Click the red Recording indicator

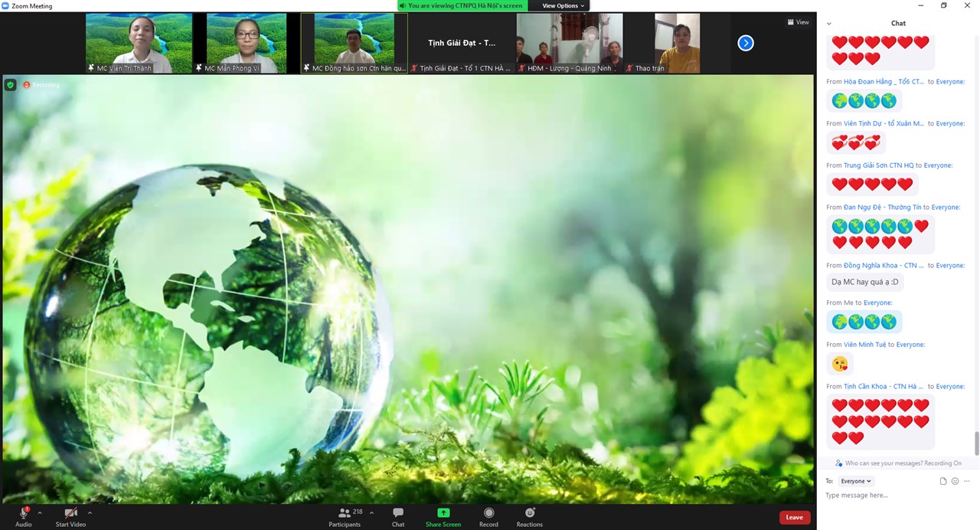point(41,85)
